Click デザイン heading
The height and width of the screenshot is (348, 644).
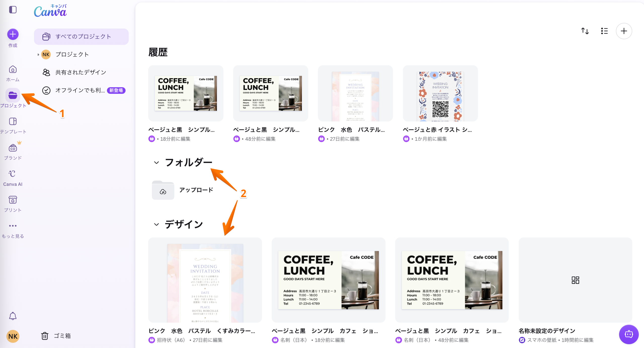point(184,224)
